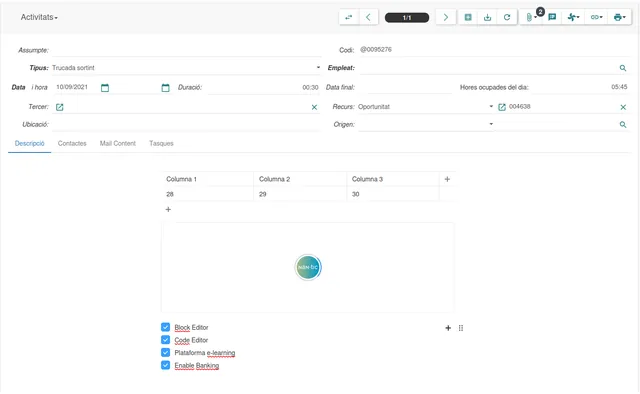Click the Ubicació input field
This screenshot has height=394, width=640.
point(186,124)
